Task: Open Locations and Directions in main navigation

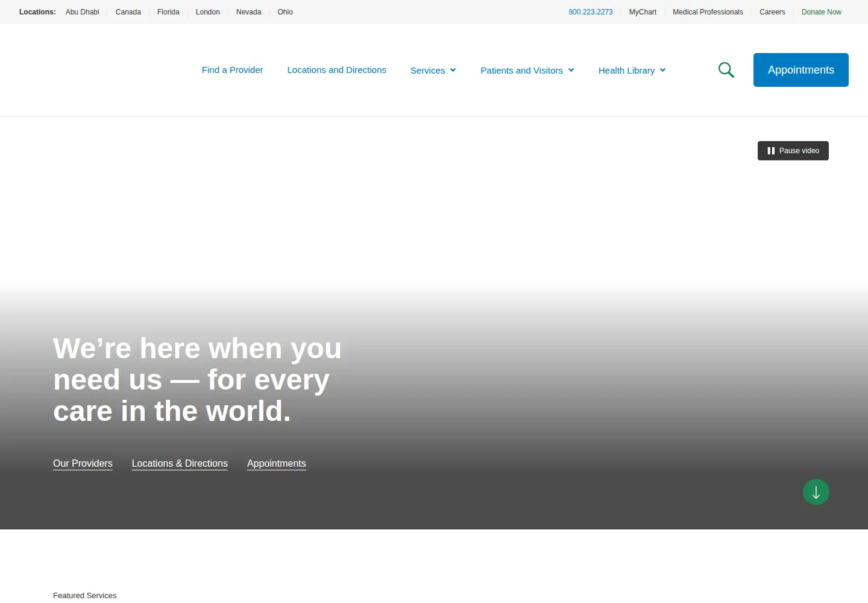Action: tap(337, 70)
